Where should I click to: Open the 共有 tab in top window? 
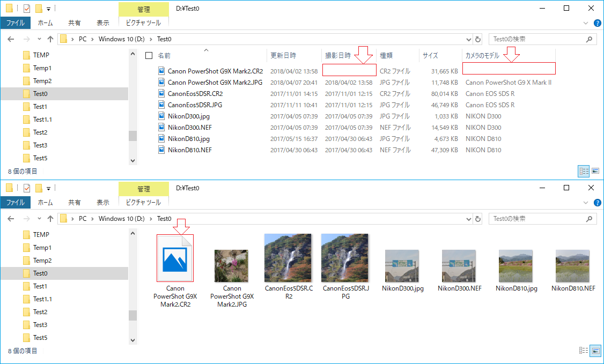coord(75,23)
